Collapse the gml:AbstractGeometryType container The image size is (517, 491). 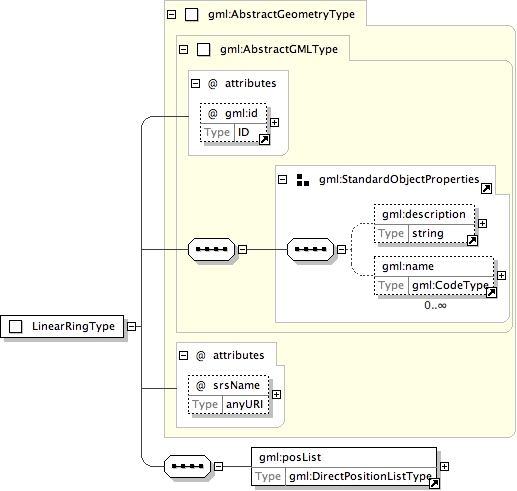171,14
